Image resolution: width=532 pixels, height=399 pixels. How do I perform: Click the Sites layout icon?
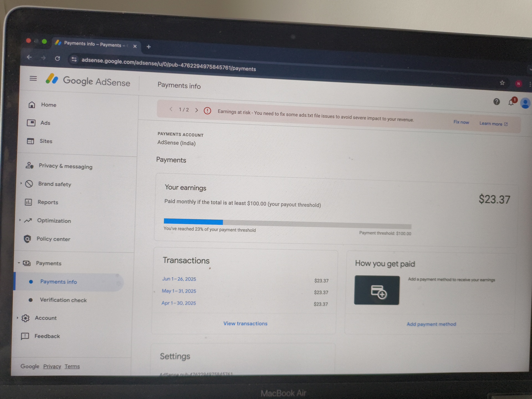pos(30,141)
